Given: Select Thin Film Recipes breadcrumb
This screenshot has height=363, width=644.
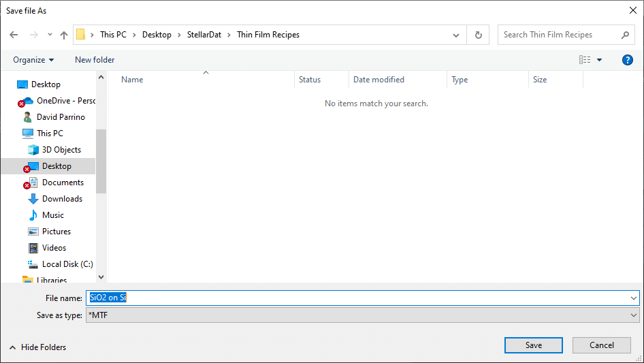Looking at the screenshot, I should [268, 35].
